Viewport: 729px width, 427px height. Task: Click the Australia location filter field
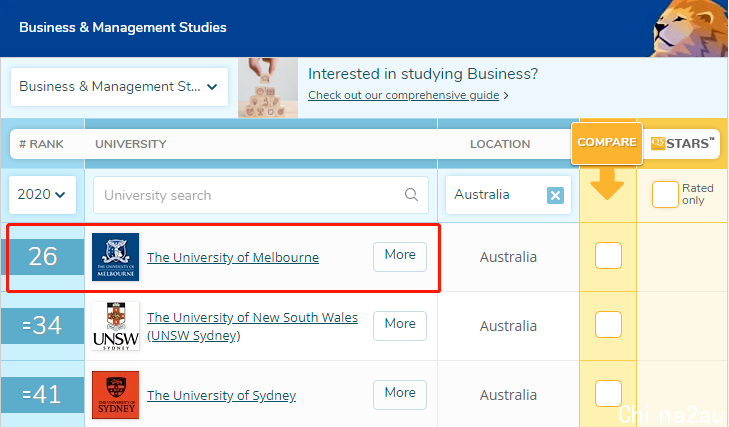point(508,195)
